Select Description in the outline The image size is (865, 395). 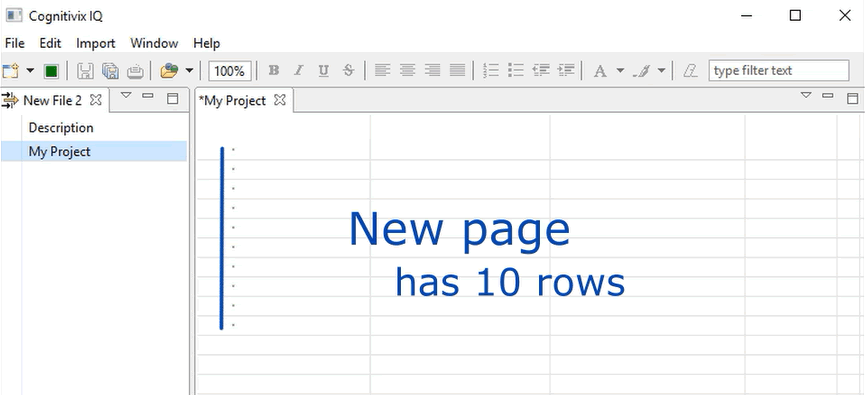point(61,128)
